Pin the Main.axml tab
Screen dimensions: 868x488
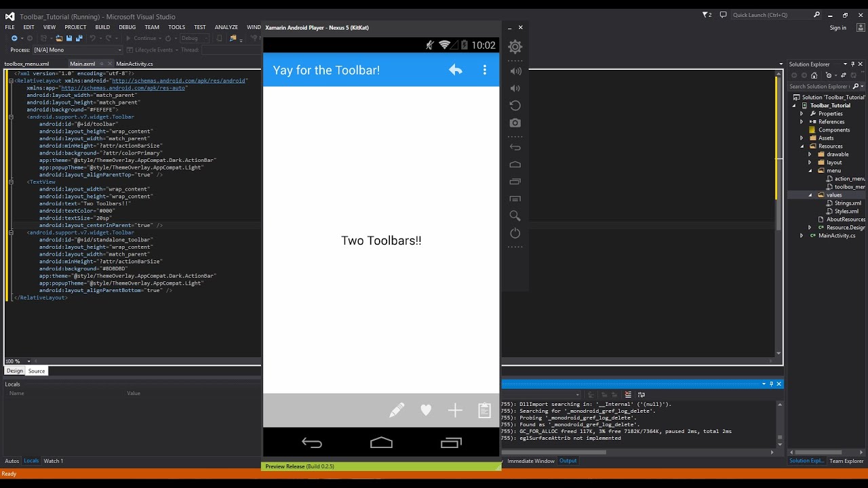click(x=102, y=64)
